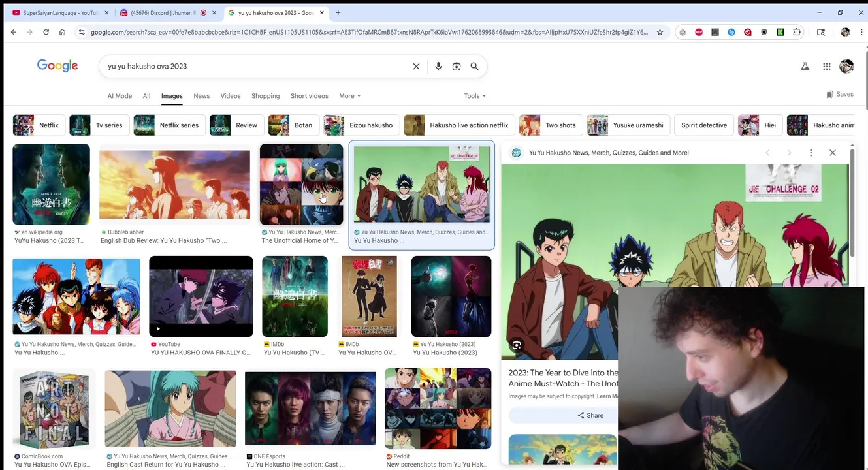Switch to the SuperSaiyanLanguage YouTube tab
The width and height of the screenshot is (868, 470).
tap(56, 12)
